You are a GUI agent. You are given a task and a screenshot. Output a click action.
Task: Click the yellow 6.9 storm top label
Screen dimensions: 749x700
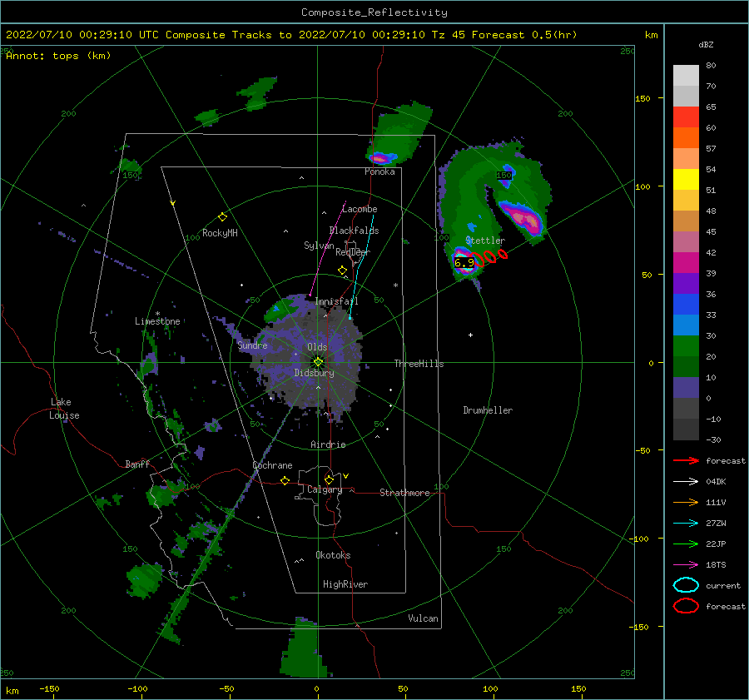coord(464,263)
